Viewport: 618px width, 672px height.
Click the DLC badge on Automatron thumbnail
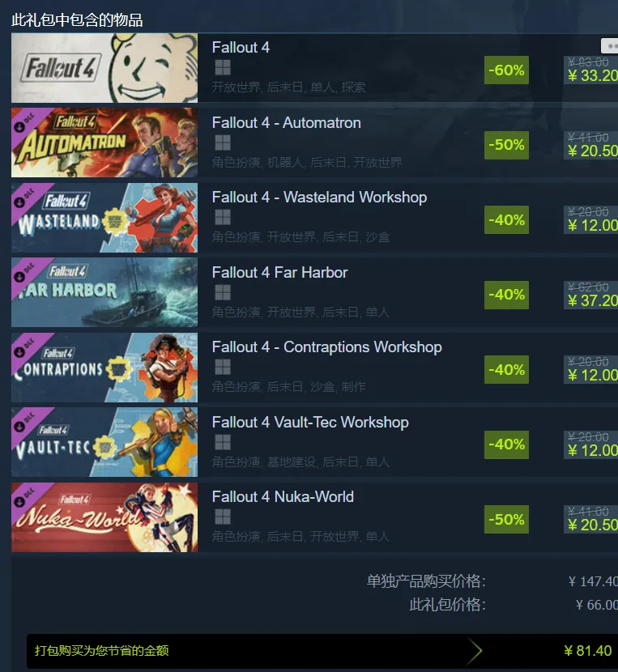[x=26, y=122]
